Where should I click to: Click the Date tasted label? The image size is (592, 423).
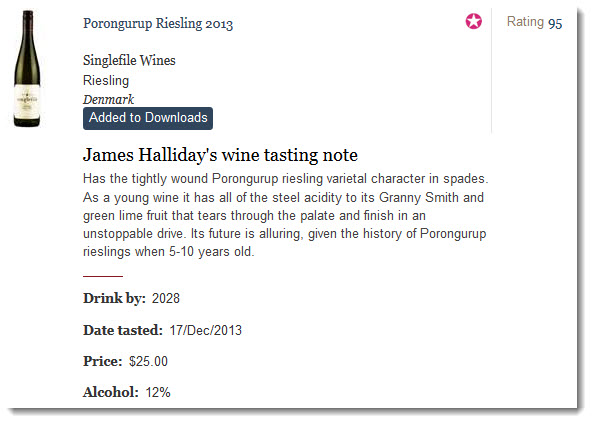pos(123,330)
